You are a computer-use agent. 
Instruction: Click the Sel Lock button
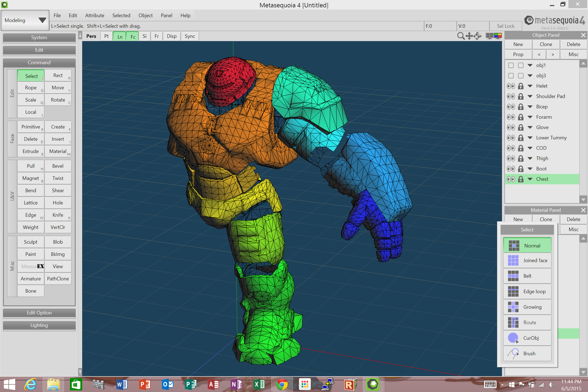(506, 26)
